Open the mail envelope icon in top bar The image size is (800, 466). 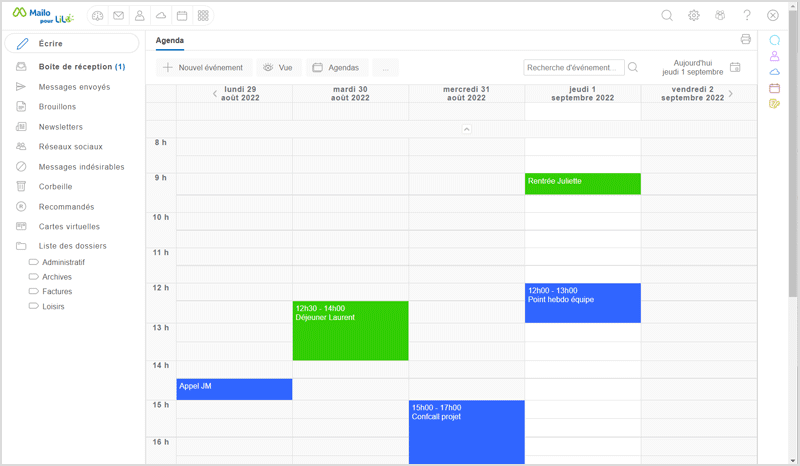click(119, 16)
